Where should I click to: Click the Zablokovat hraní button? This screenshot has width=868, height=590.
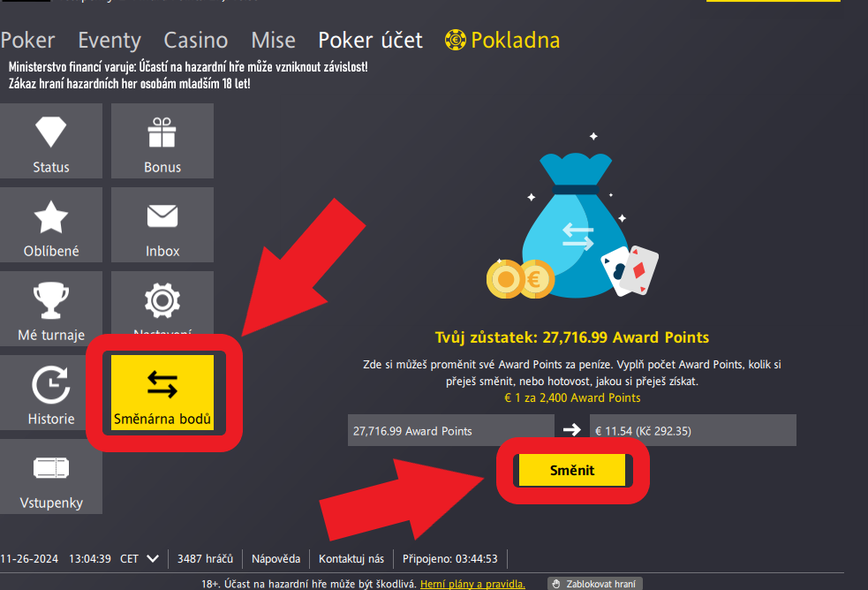coord(595,584)
